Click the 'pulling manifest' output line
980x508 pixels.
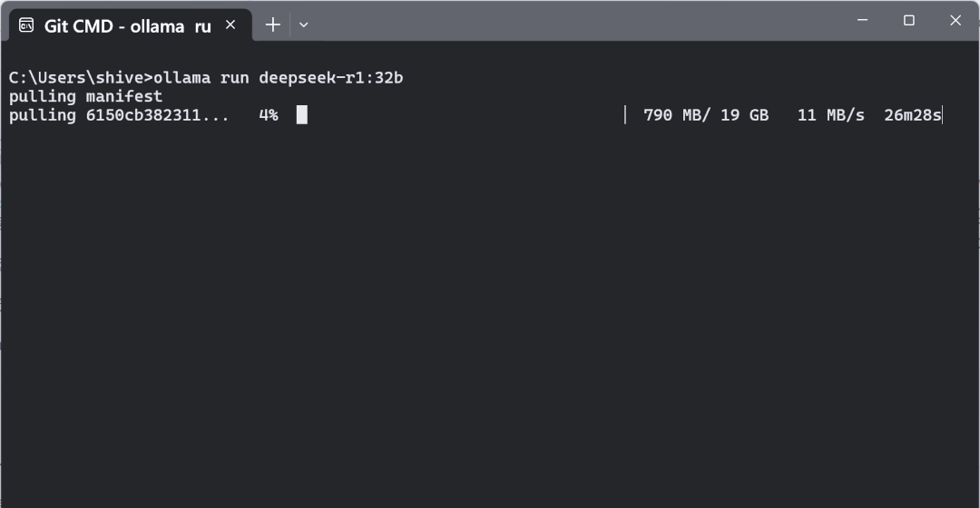(x=85, y=96)
